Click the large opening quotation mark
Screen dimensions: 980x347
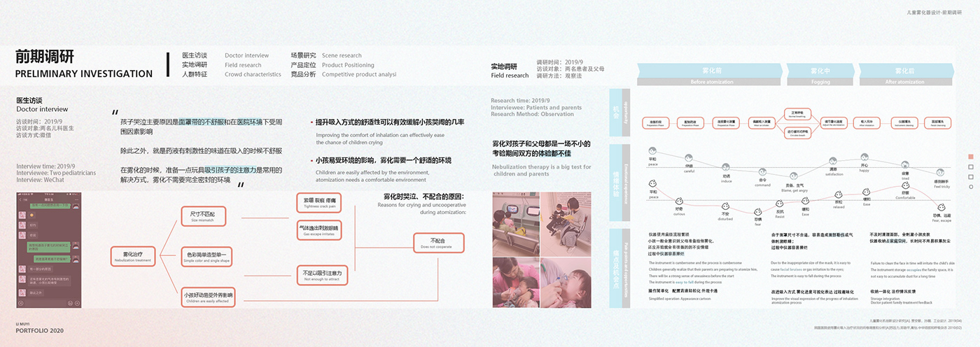click(x=115, y=112)
